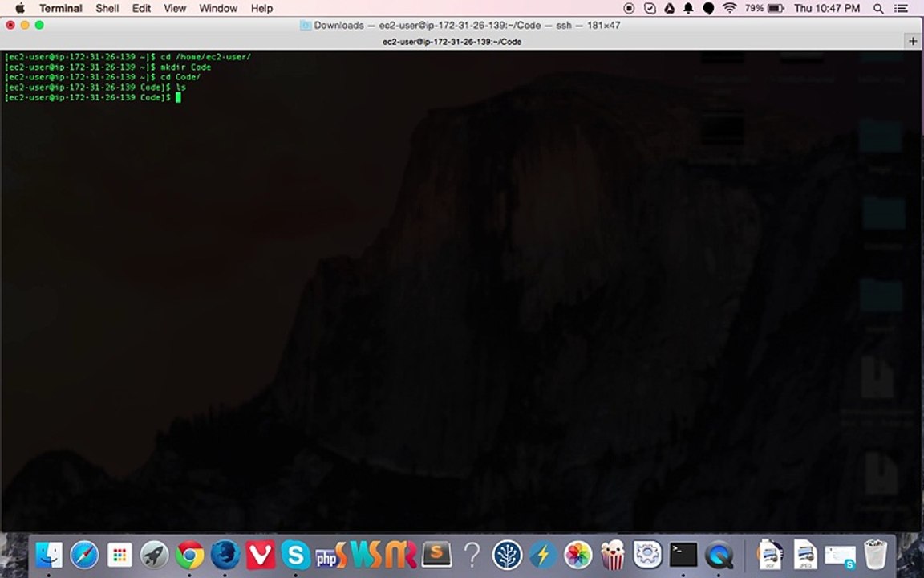
Task: Close the Terminal window with red button
Action: 10,25
